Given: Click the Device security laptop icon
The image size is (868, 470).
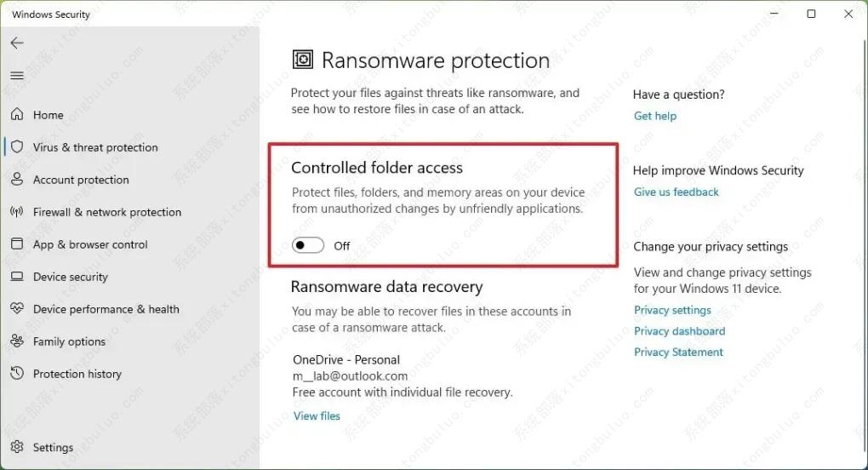Looking at the screenshot, I should 17,277.
